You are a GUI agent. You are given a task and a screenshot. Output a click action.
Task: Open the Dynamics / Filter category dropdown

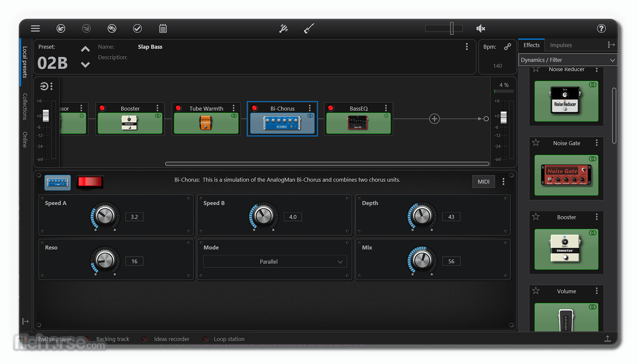click(x=568, y=60)
